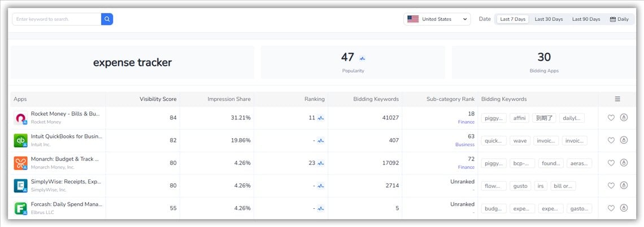Favorite Forcash with heart icon

(611, 208)
